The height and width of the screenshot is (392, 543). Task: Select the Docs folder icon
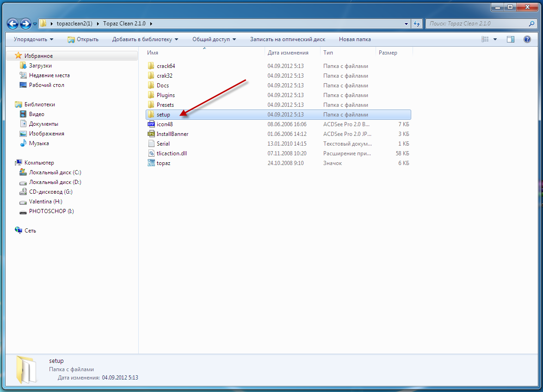(151, 85)
